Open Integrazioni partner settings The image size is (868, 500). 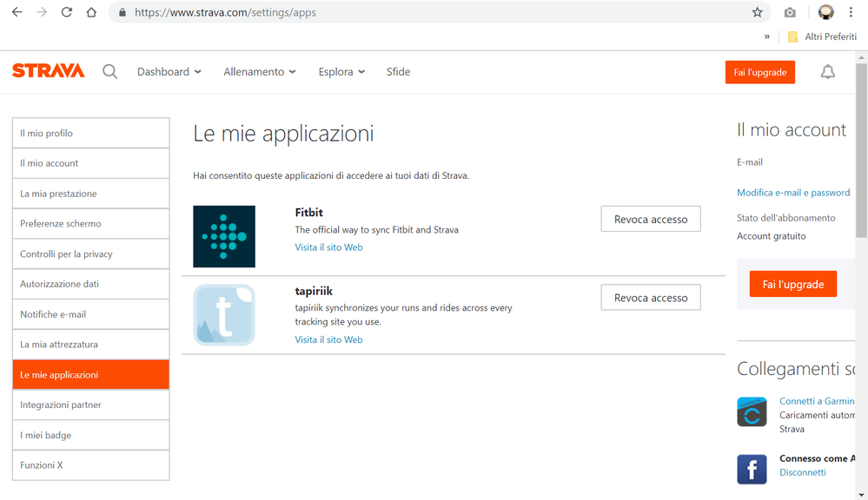(90, 405)
